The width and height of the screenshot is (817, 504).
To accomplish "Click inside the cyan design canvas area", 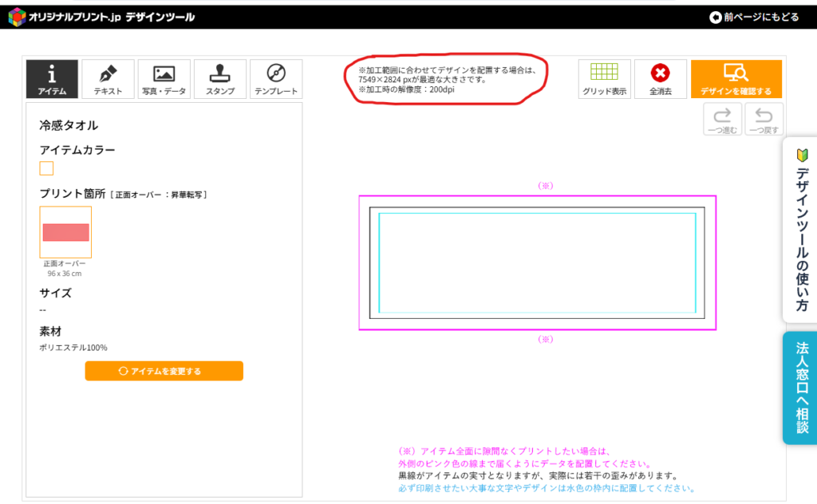I will [x=537, y=263].
